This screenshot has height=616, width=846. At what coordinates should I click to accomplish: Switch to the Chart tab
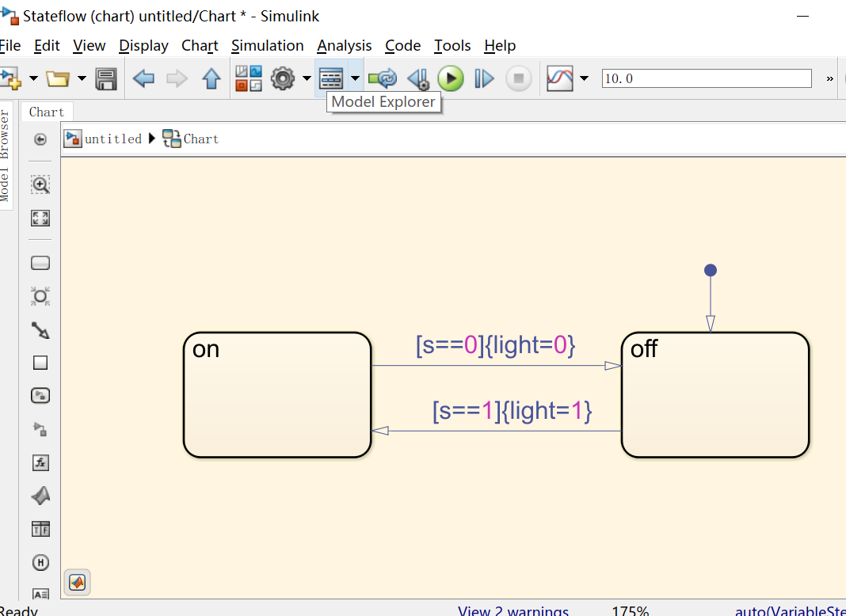pos(46,112)
